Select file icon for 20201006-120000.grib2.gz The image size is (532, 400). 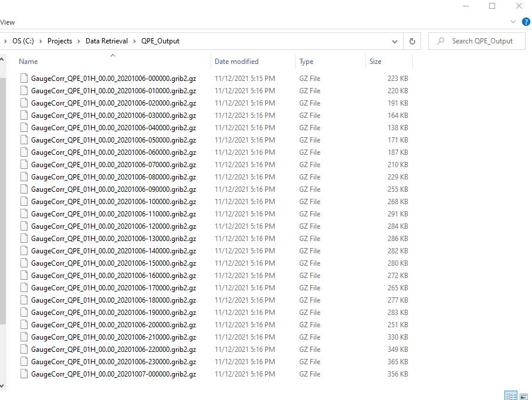pyautogui.click(x=23, y=226)
